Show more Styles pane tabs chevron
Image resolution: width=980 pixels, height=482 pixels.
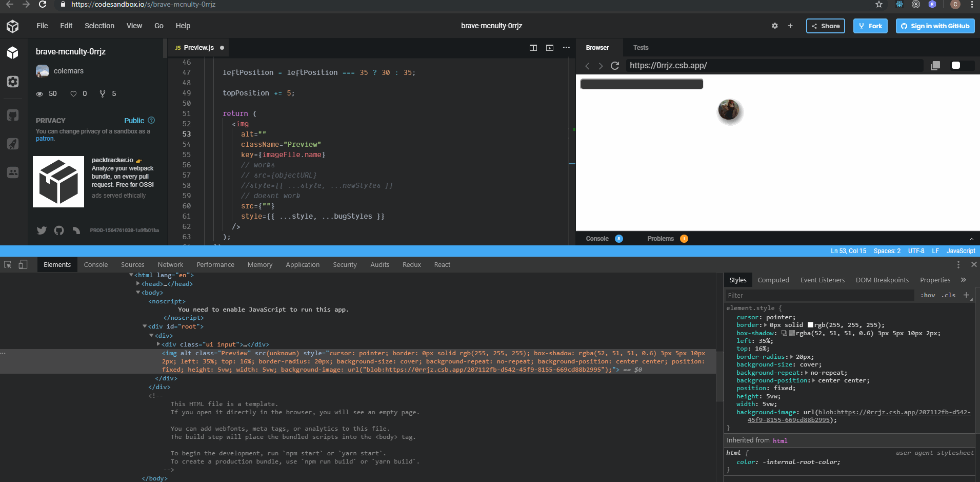tap(964, 280)
